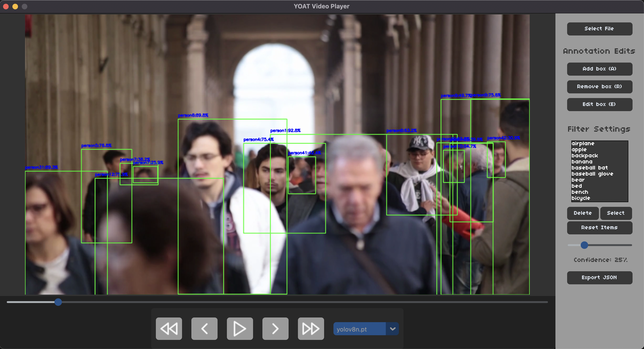The height and width of the screenshot is (349, 644).
Task: Activate Edit box (E) mode
Action: click(599, 104)
